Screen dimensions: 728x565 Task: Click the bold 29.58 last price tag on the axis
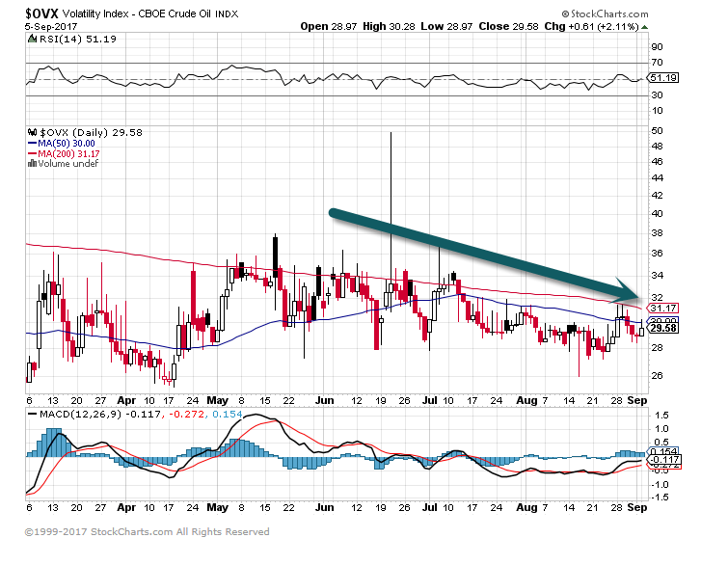coord(663,328)
